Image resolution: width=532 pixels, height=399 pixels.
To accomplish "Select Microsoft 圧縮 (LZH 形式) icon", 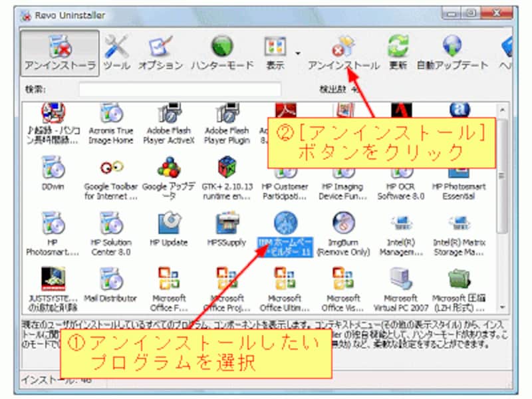I will [459, 279].
